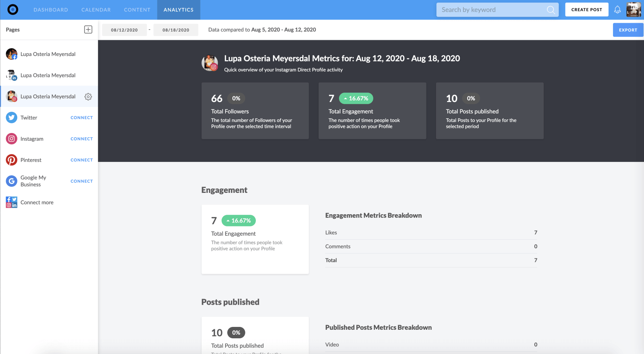Type in the Search by keyword field
644x354 pixels.
(x=492, y=10)
